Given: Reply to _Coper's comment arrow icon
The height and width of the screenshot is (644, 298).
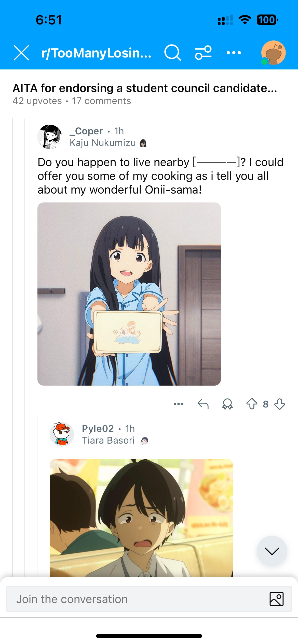Looking at the screenshot, I should [x=203, y=404].
